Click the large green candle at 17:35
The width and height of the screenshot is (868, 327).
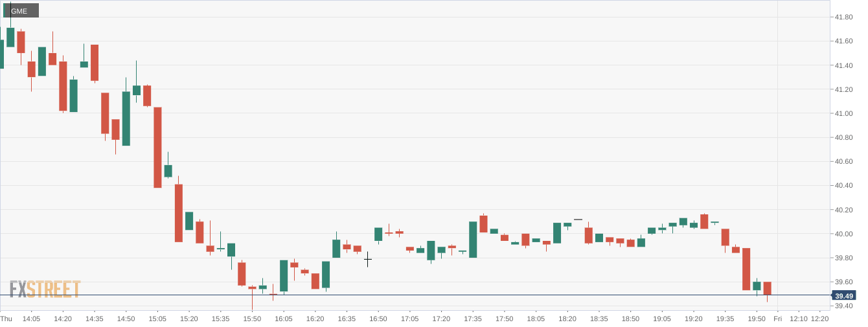tap(473, 240)
